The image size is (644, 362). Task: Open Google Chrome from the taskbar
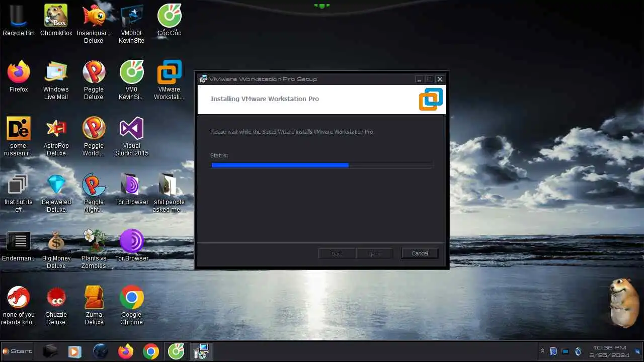click(151, 351)
